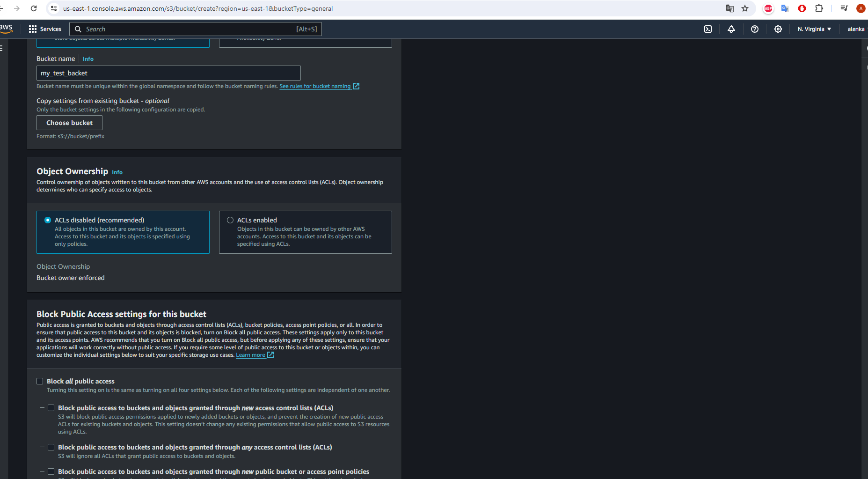Screen dimensions: 868x479
Task: Open See rules for bucket naming link
Action: coord(315,86)
